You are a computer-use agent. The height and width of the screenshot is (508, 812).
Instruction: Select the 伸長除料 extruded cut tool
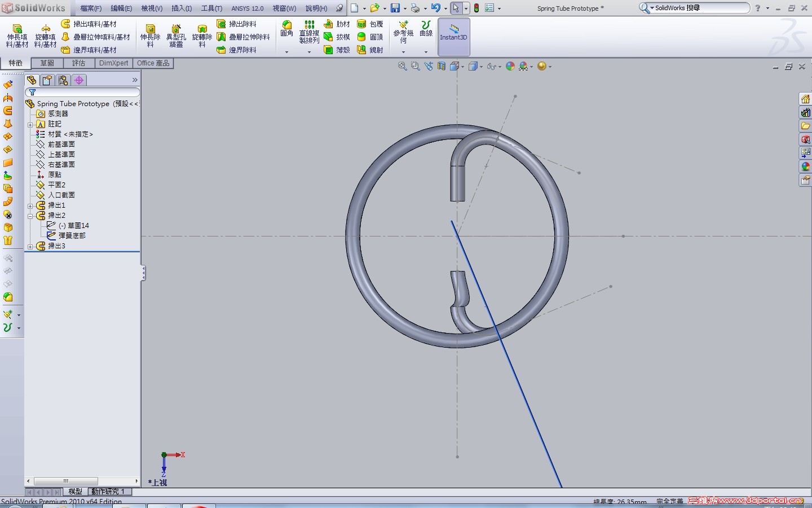150,36
